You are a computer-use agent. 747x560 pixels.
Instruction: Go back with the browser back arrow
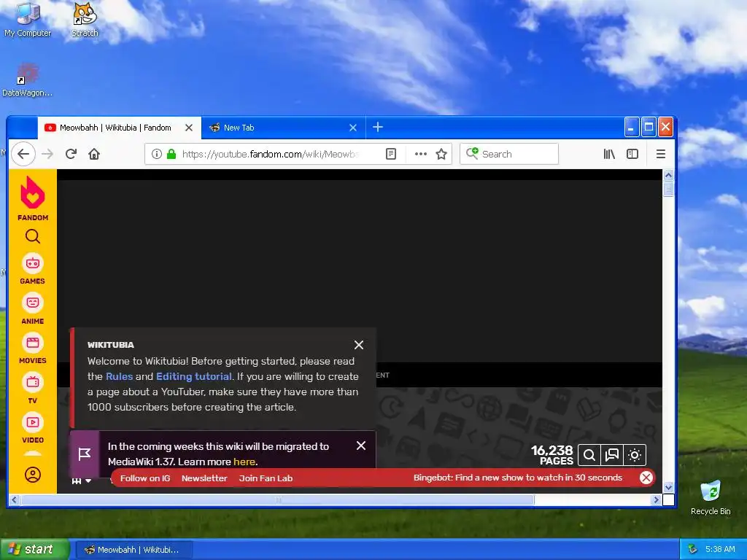click(x=23, y=154)
